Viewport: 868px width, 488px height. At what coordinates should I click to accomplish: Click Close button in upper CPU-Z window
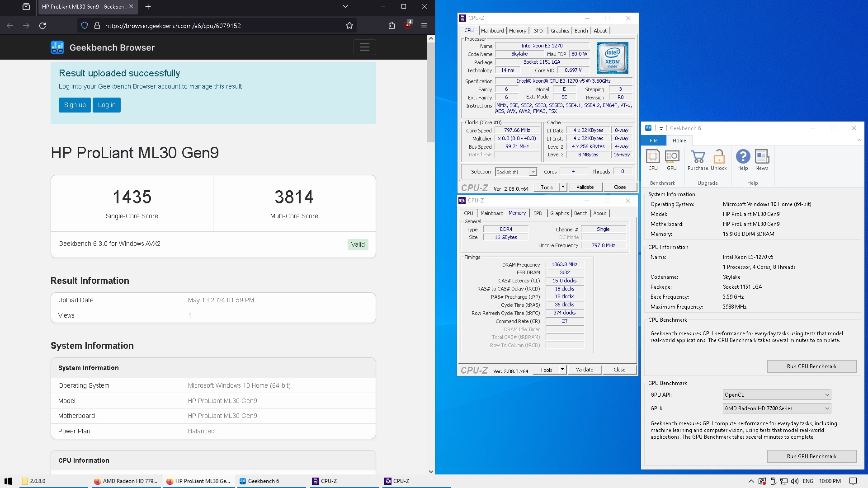coord(620,187)
